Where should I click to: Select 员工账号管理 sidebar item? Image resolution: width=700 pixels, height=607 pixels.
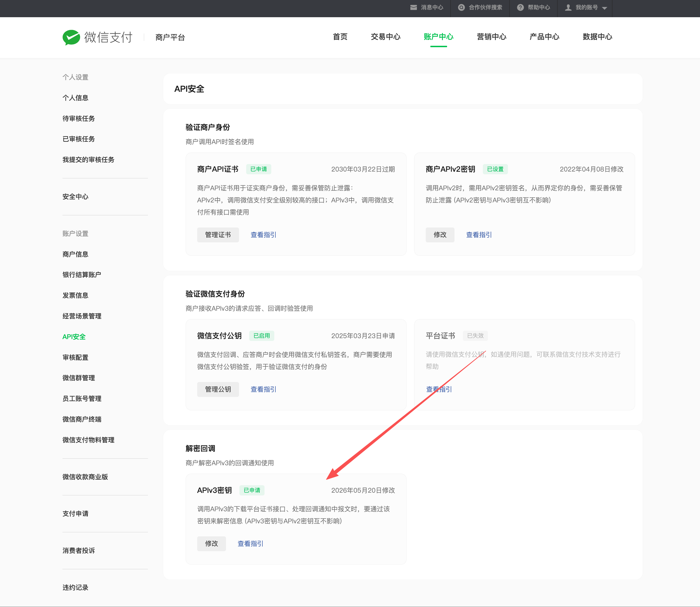[82, 399]
